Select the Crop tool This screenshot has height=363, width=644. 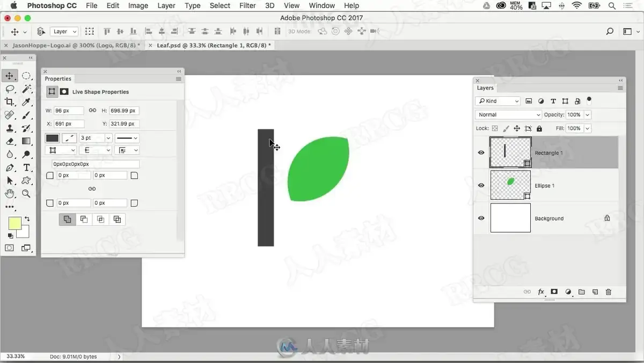[x=10, y=101]
